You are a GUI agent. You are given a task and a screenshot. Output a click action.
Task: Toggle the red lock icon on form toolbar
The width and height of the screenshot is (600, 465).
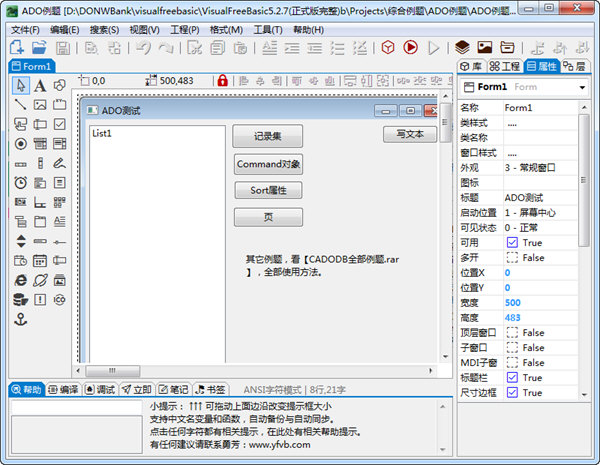click(x=222, y=81)
